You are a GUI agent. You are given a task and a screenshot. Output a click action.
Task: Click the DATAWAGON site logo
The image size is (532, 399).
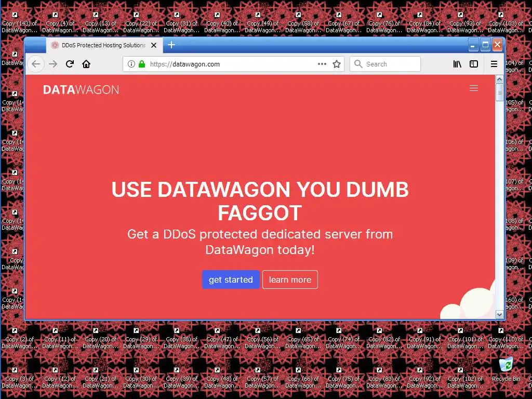[81, 90]
